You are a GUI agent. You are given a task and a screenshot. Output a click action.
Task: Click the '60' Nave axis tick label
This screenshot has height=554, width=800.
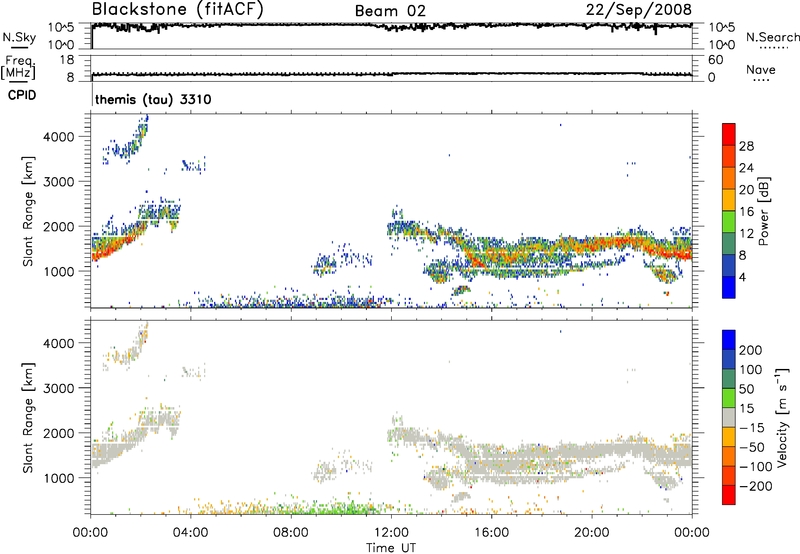click(x=715, y=60)
